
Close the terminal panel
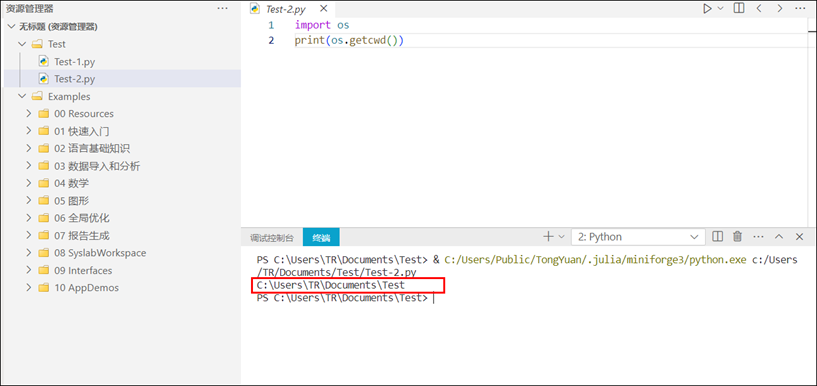(x=800, y=236)
